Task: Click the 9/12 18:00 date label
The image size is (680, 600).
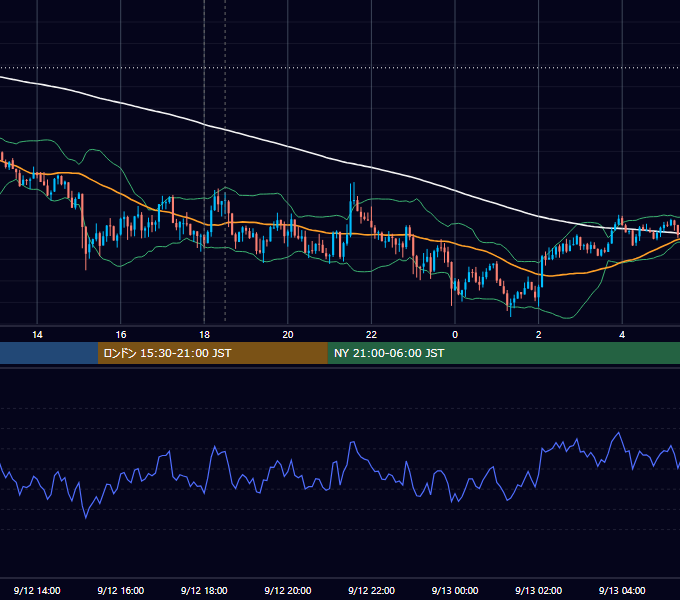Action: click(x=204, y=590)
